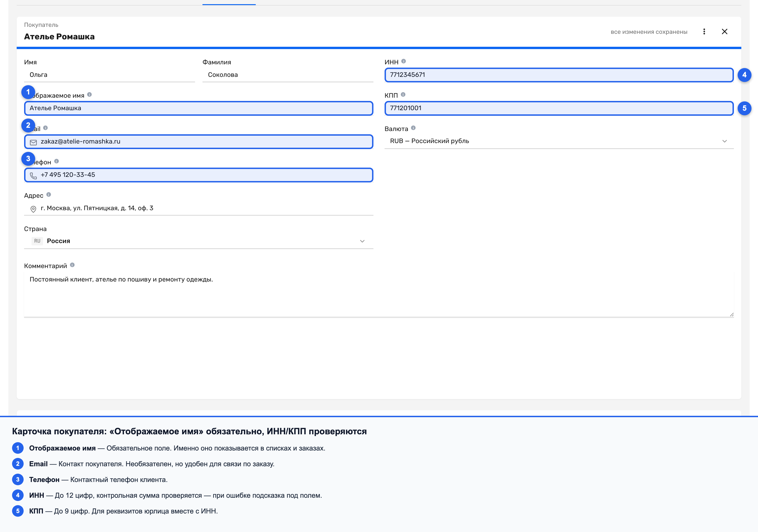
Task: Click the Валюта field label
Action: [396, 129]
